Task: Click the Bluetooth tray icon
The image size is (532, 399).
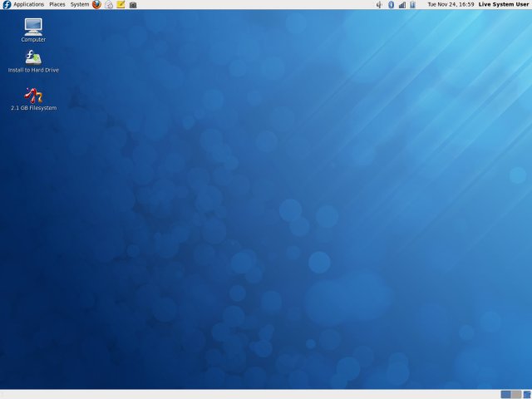Action: point(391,5)
